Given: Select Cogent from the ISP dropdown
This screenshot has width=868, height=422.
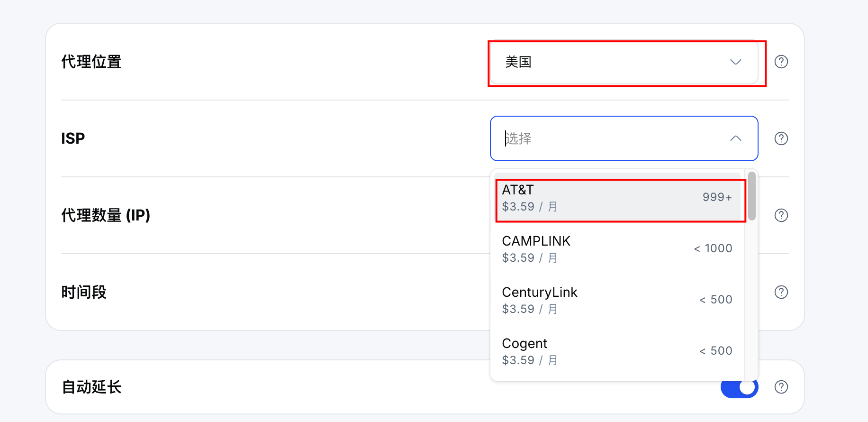Looking at the screenshot, I should coord(617,351).
